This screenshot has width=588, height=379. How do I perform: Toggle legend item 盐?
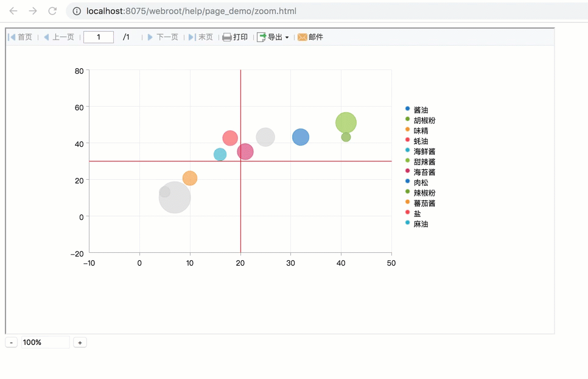(x=413, y=213)
